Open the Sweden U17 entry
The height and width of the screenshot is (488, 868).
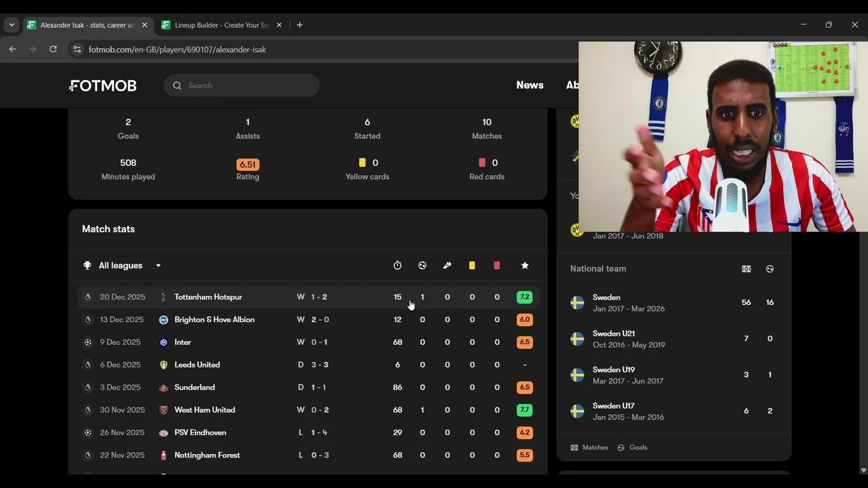point(673,411)
